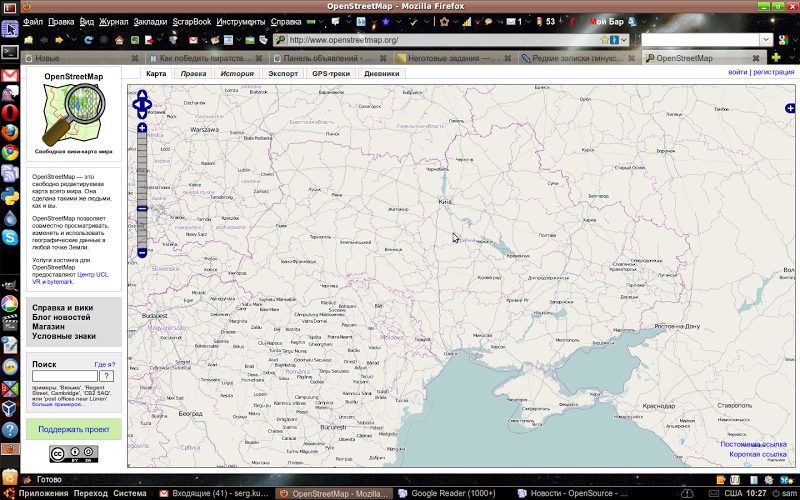Open the Условные знаки link
This screenshot has width=800, height=500.
coord(64,336)
